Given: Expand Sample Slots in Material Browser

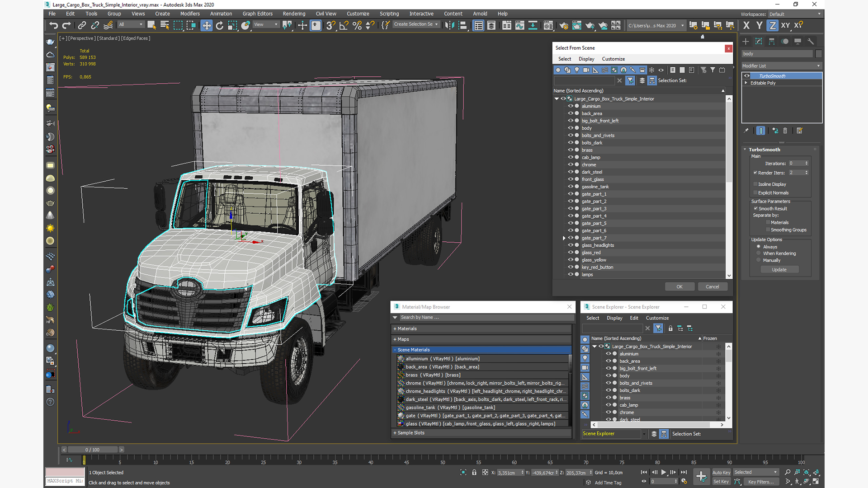Looking at the screenshot, I should [x=482, y=432].
